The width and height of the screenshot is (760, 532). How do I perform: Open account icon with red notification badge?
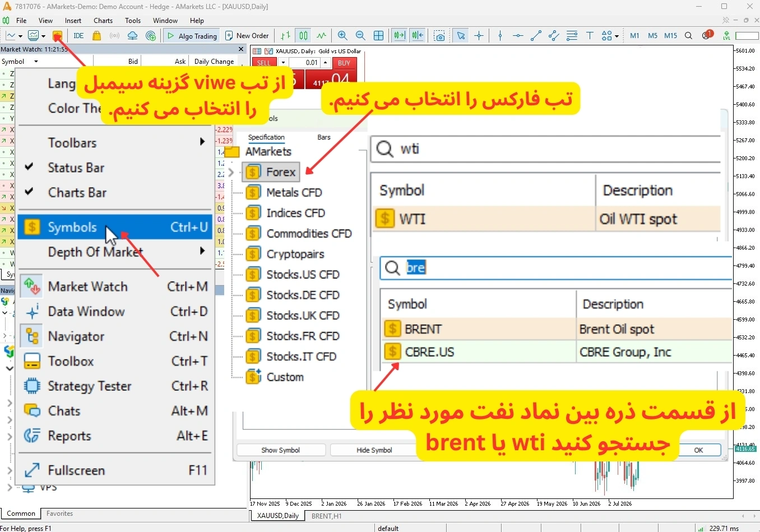pyautogui.click(x=707, y=35)
